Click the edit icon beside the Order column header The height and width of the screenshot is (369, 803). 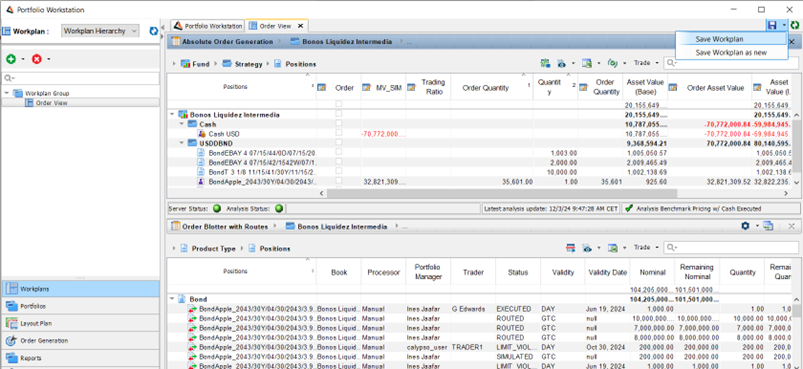point(322,88)
